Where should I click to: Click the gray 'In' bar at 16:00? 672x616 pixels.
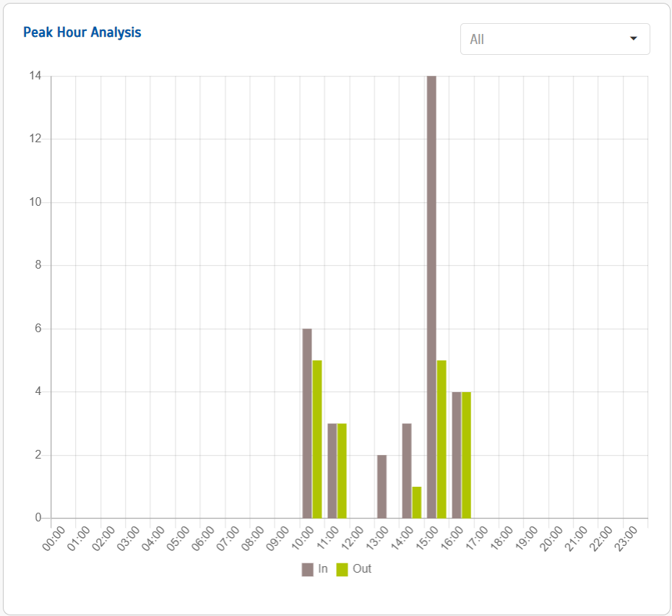(457, 455)
